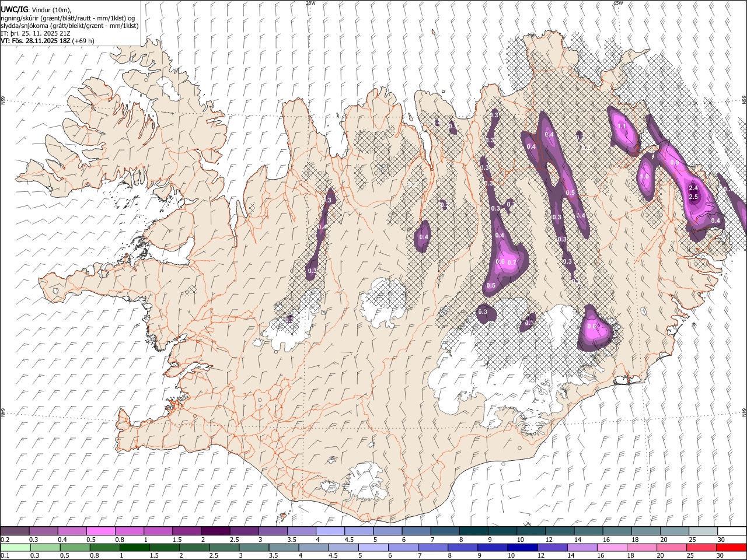Click the 'VT: Fös. 28.11.2025 18Z (+69 h)' line

point(47,41)
